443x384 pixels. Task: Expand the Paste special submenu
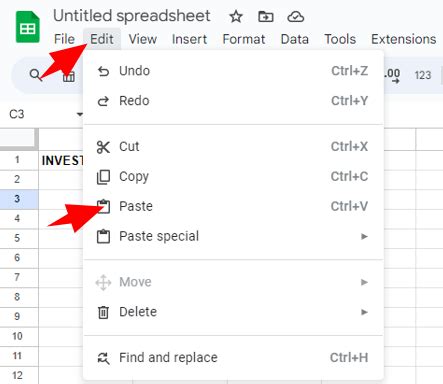pyautogui.click(x=233, y=236)
